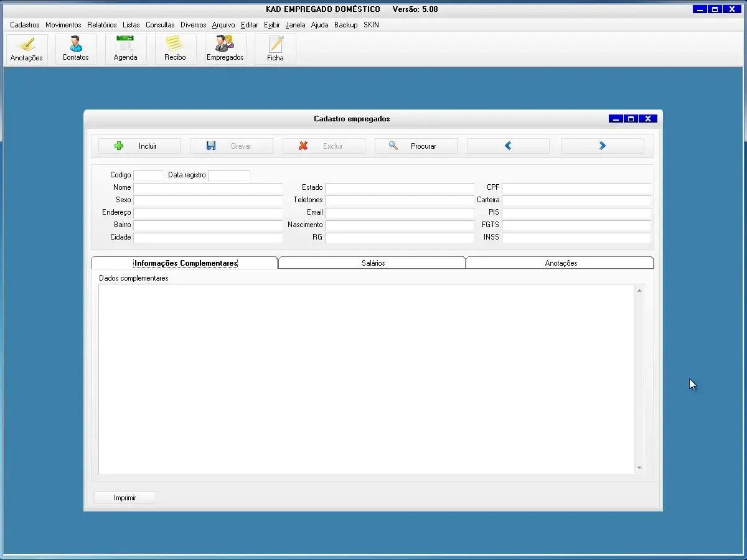Search records with Procurar button
Screen dimensions: 747x560
pyautogui.click(x=416, y=146)
